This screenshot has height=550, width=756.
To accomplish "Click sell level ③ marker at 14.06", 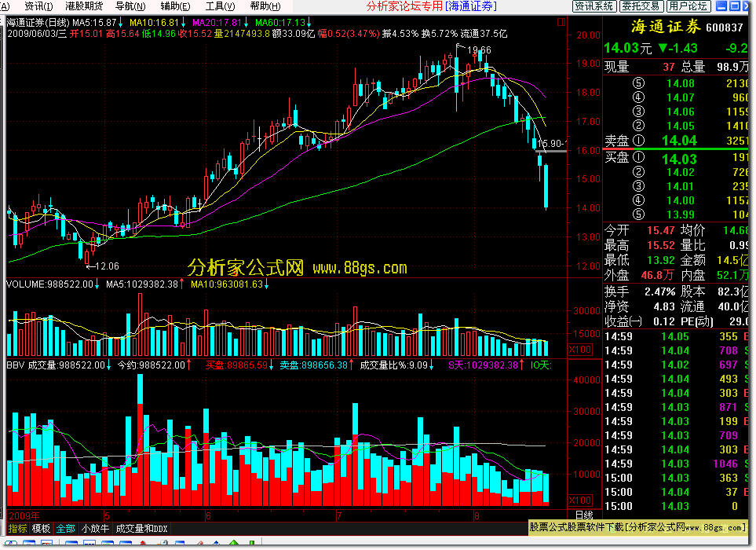I will [x=638, y=112].
